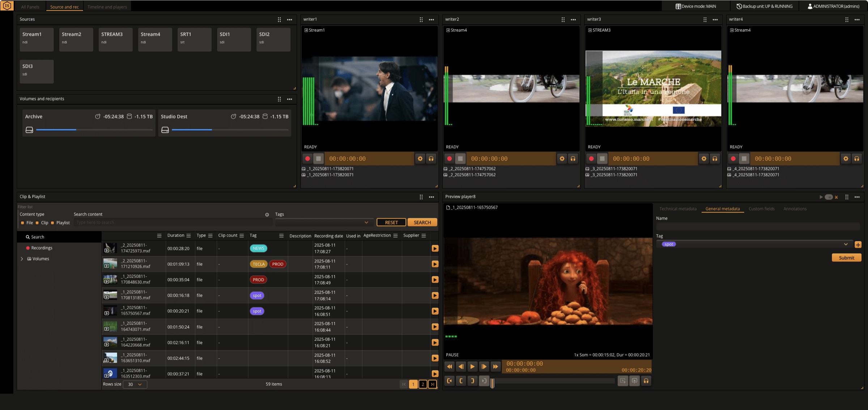Set mark in point in preview player
The width and height of the screenshot is (868, 410).
pos(461,381)
